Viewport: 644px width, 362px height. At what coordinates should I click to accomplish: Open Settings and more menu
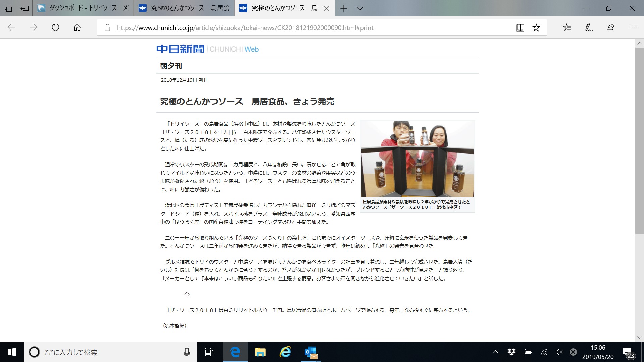633,27
